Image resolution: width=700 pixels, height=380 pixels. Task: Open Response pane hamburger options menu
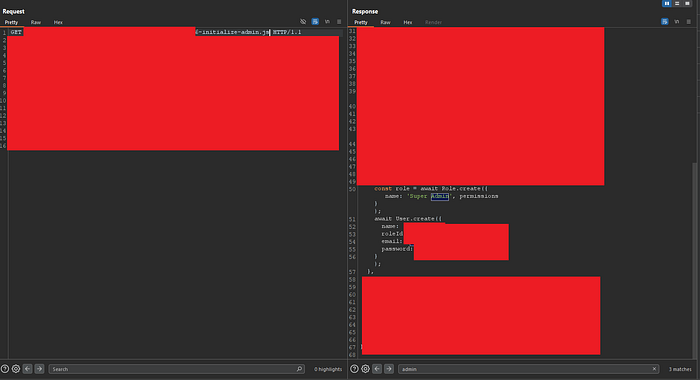pos(688,21)
